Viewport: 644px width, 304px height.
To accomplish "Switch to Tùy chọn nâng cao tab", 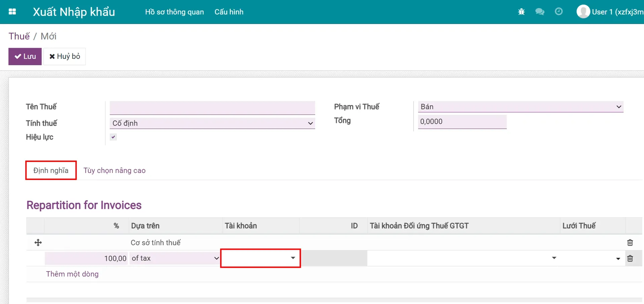I will (114, 170).
